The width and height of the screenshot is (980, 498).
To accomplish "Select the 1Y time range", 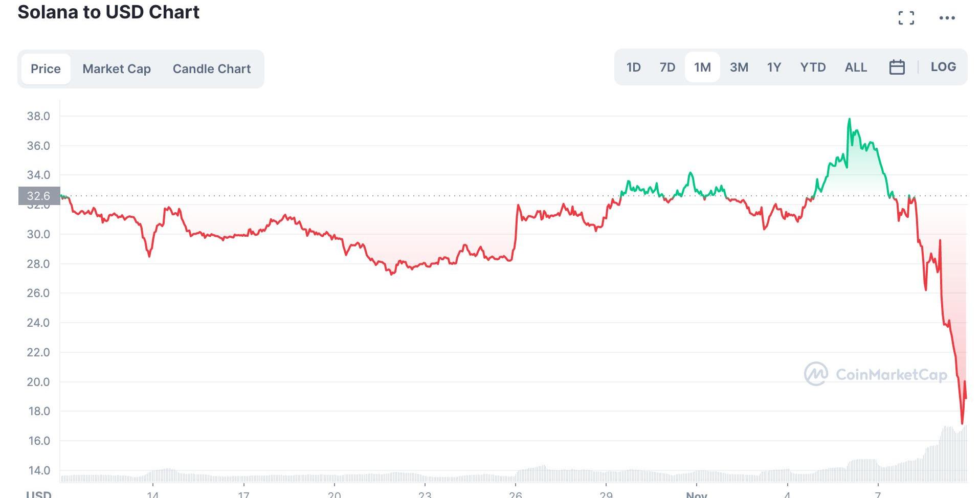I will coord(774,67).
